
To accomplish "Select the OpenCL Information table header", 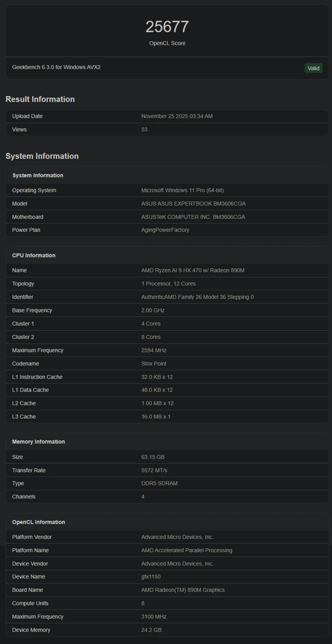I will coord(38,522).
